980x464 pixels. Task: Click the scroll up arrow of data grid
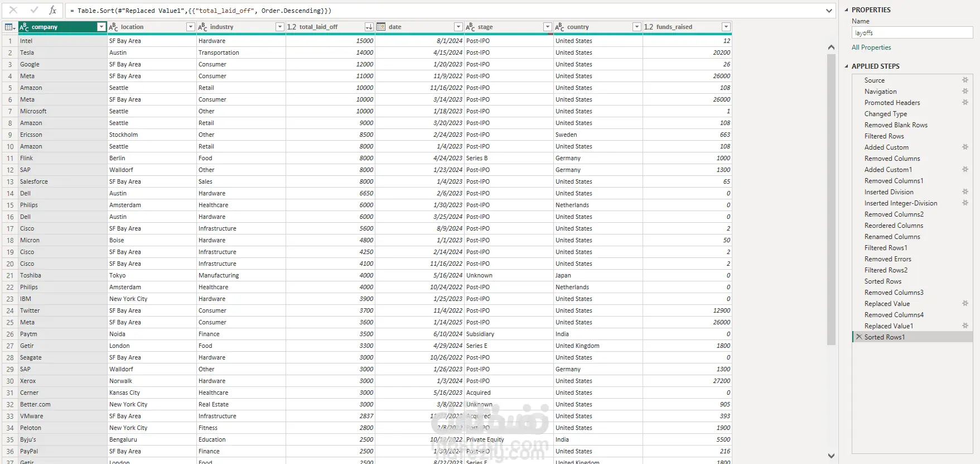click(831, 47)
